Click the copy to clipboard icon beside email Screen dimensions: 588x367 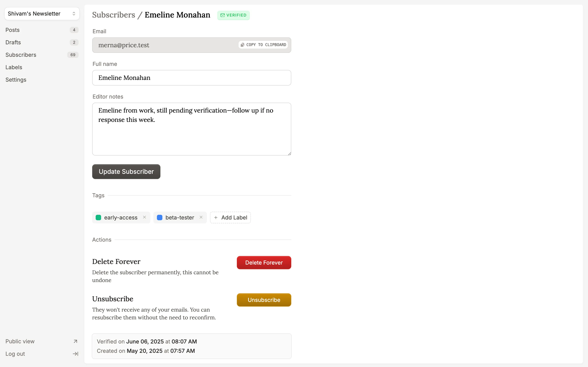(x=242, y=45)
